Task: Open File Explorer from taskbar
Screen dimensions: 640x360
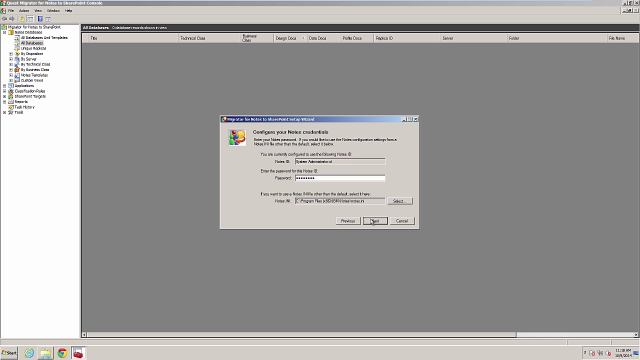Action: pos(46,353)
